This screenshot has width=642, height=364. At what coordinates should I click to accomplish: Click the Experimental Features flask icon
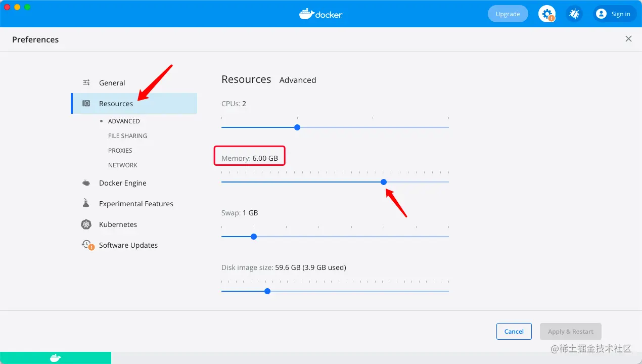pos(86,203)
